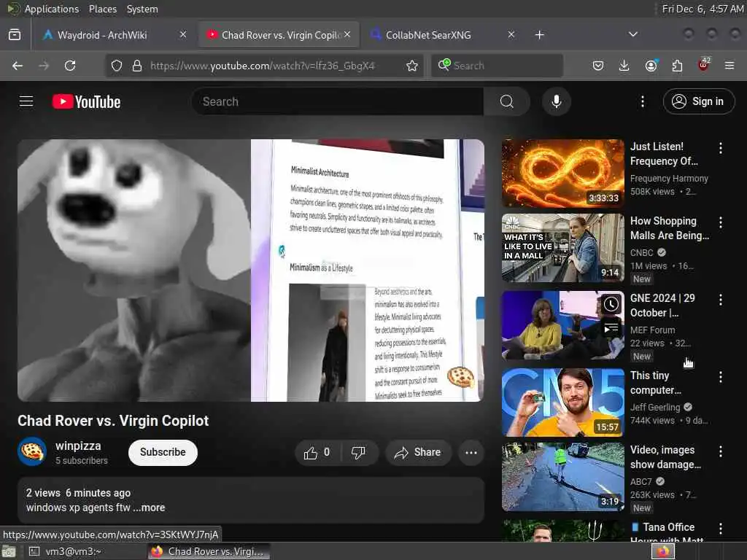This screenshot has height=560, width=747.
Task: Expand description with ...more
Action: tap(149, 507)
